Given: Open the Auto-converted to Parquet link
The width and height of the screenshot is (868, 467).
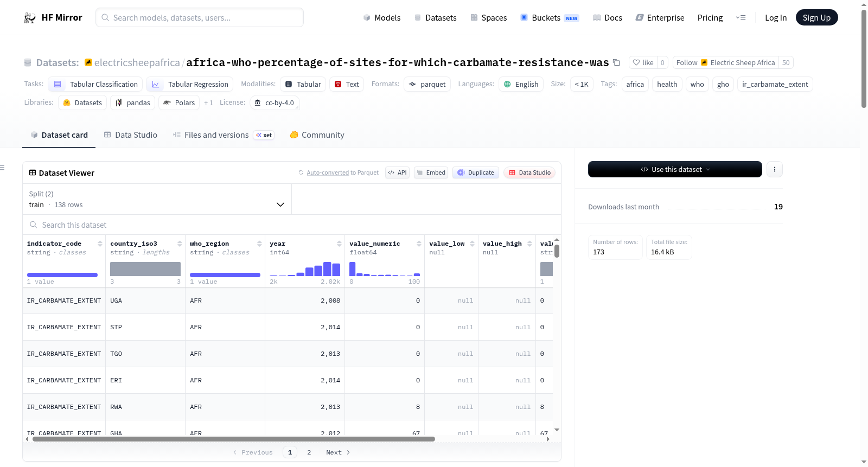Looking at the screenshot, I should tap(342, 172).
